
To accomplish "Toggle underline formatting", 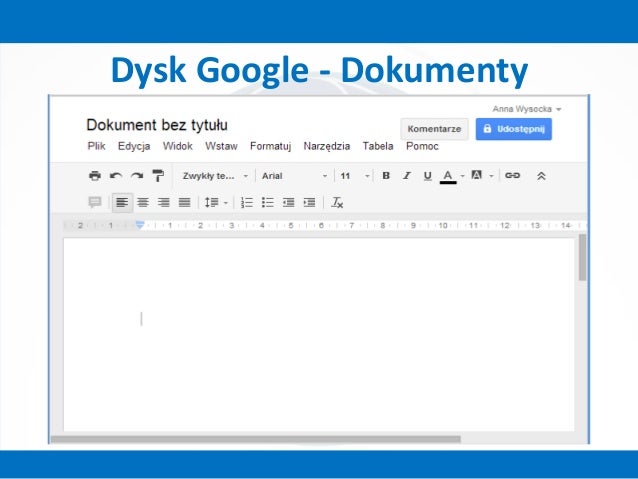I will (427, 176).
